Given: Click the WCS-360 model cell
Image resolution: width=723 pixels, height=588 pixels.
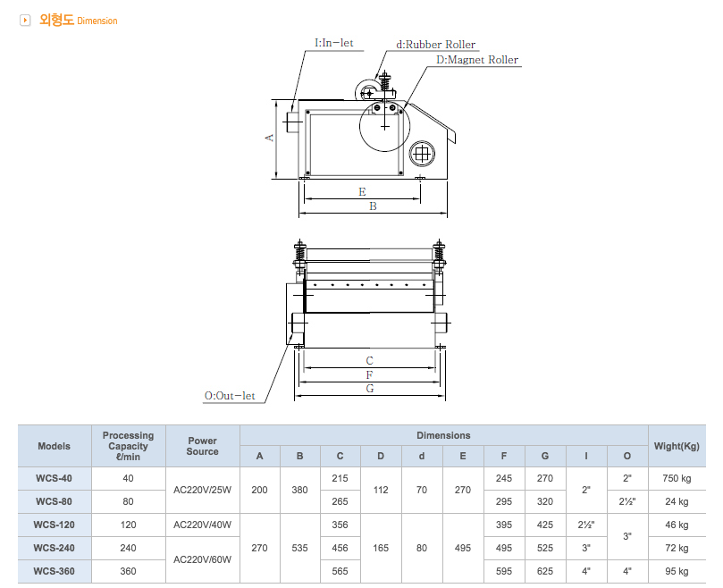Looking at the screenshot, I should click(54, 572).
